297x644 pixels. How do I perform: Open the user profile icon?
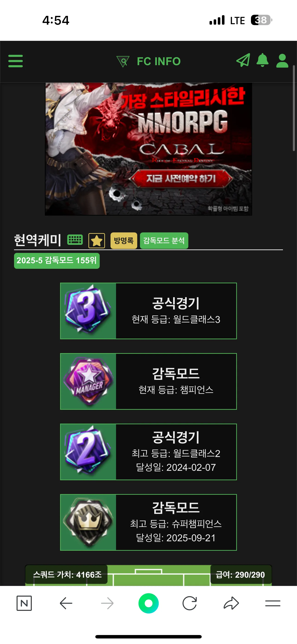(282, 61)
